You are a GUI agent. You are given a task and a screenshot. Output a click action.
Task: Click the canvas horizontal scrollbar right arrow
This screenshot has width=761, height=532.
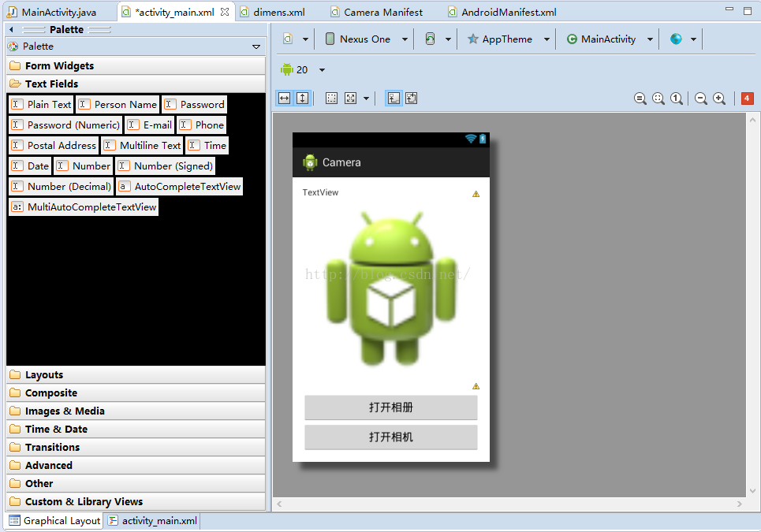pyautogui.click(x=739, y=504)
